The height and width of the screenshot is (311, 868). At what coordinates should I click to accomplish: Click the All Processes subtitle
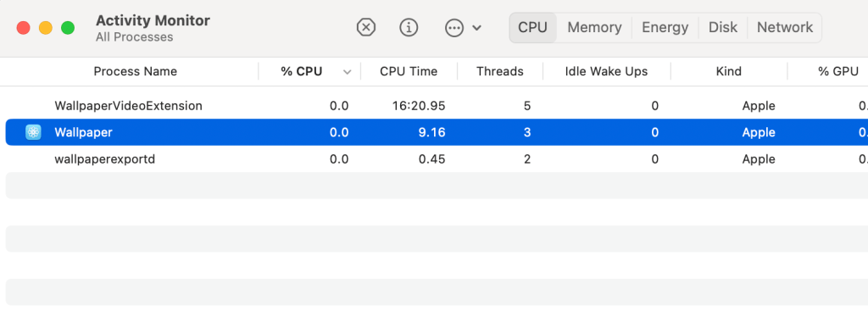[135, 37]
